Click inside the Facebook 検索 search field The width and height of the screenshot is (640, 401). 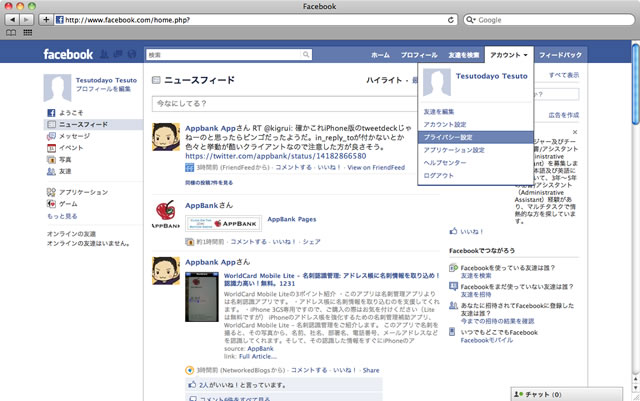pyautogui.click(x=224, y=55)
